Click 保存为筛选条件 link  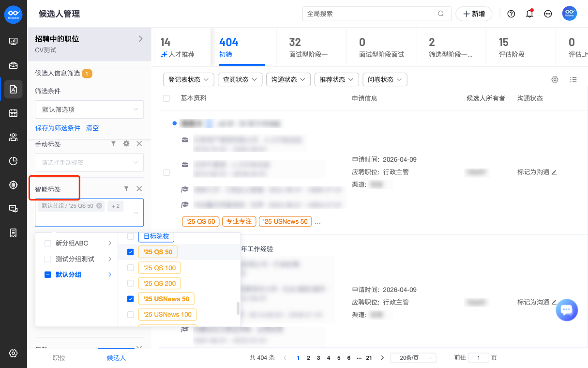click(x=58, y=128)
